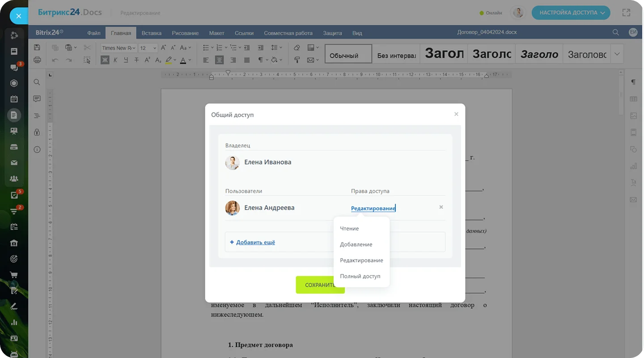Click the save document icon in toolbar
This screenshot has height=358, width=644.
point(37,47)
